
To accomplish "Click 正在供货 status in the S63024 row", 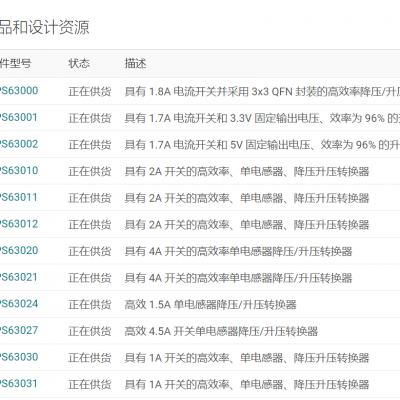I will tap(90, 304).
